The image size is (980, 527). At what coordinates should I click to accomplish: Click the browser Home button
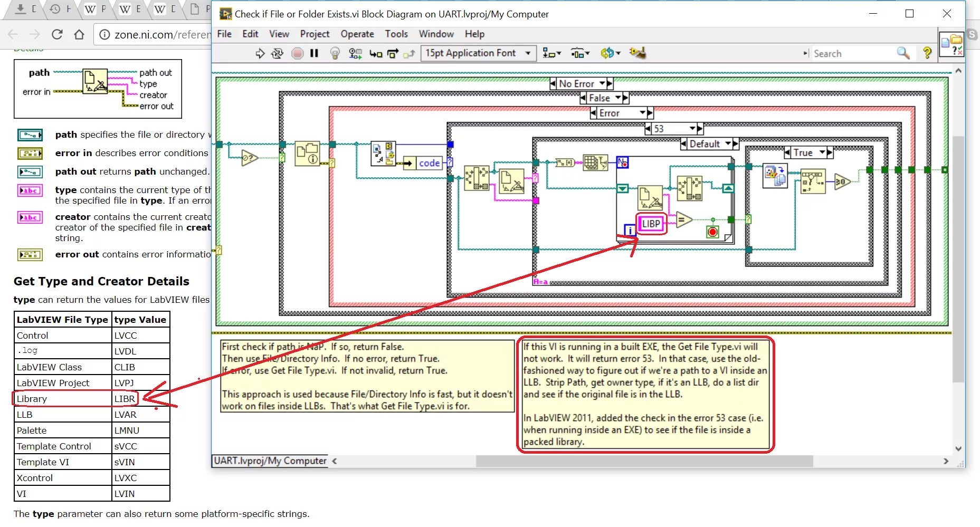click(79, 34)
